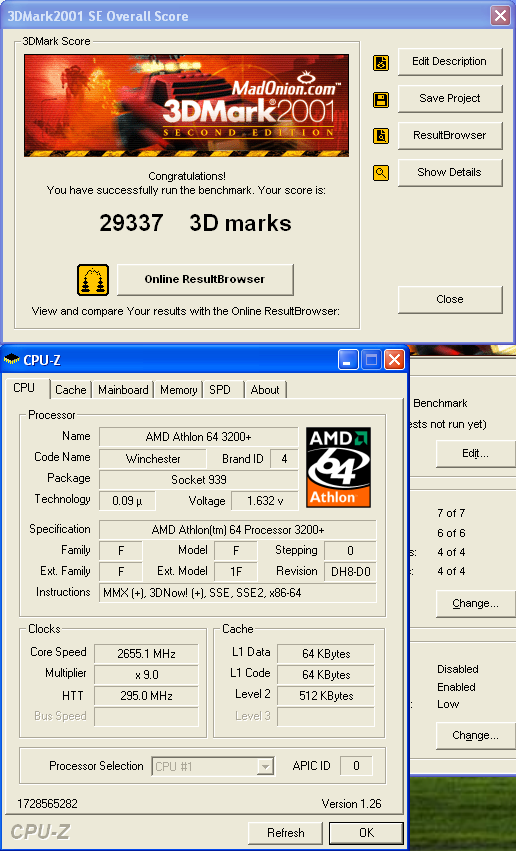Select the CPU tab

pyautogui.click(x=24, y=388)
